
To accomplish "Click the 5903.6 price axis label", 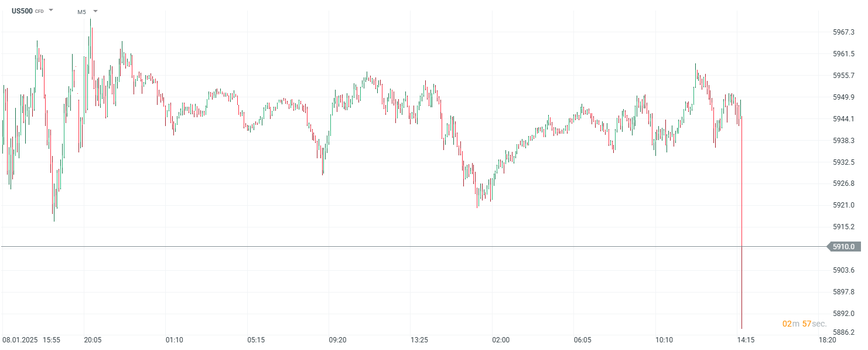I will [x=843, y=270].
